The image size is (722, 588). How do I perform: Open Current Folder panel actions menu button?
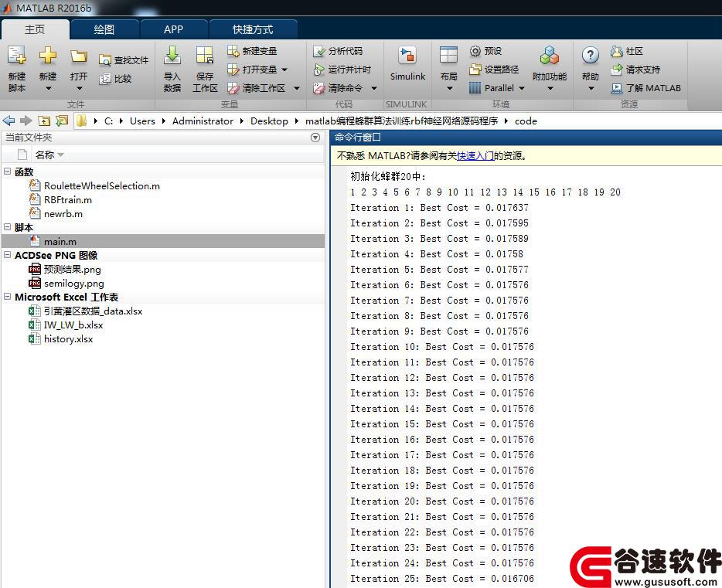click(x=315, y=138)
